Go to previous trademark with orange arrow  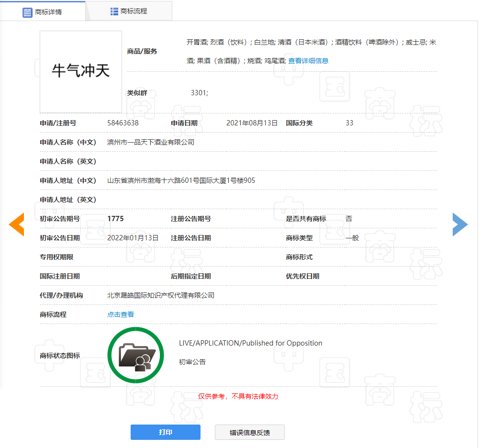(17, 224)
